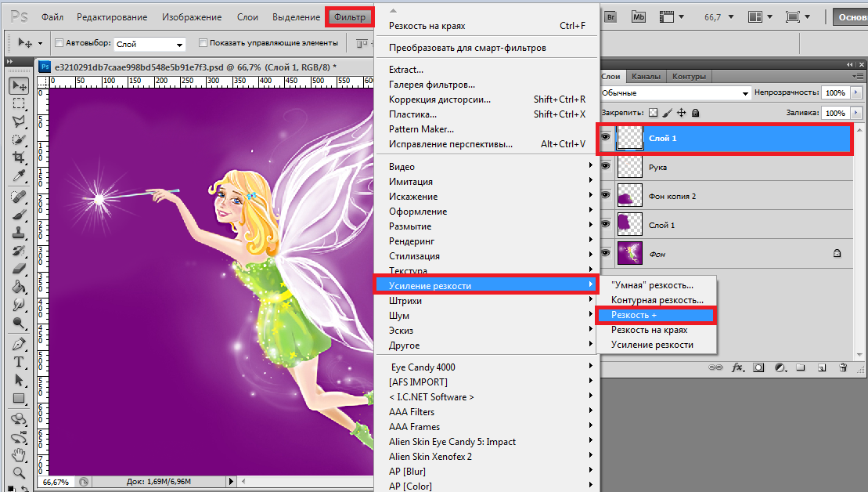Screen dimensions: 868x492
Task: Add a layer mask
Action: pos(758,367)
